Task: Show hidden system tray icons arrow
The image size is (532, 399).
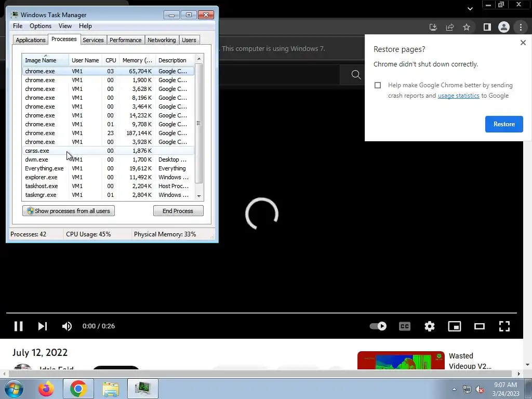Action: [x=454, y=389]
